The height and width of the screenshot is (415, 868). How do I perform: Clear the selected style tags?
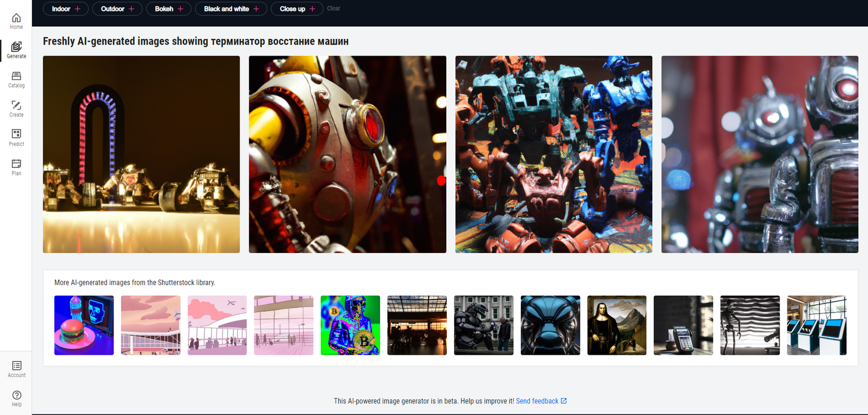(333, 9)
